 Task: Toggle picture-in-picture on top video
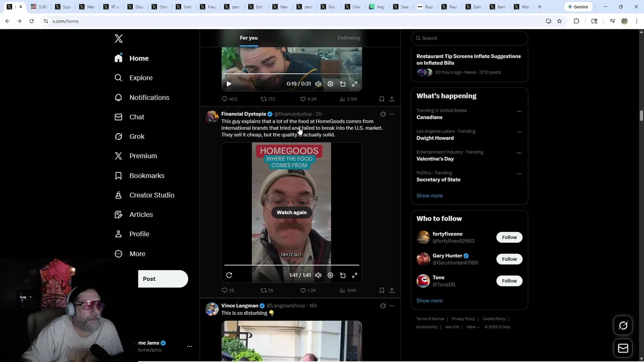tap(343, 84)
